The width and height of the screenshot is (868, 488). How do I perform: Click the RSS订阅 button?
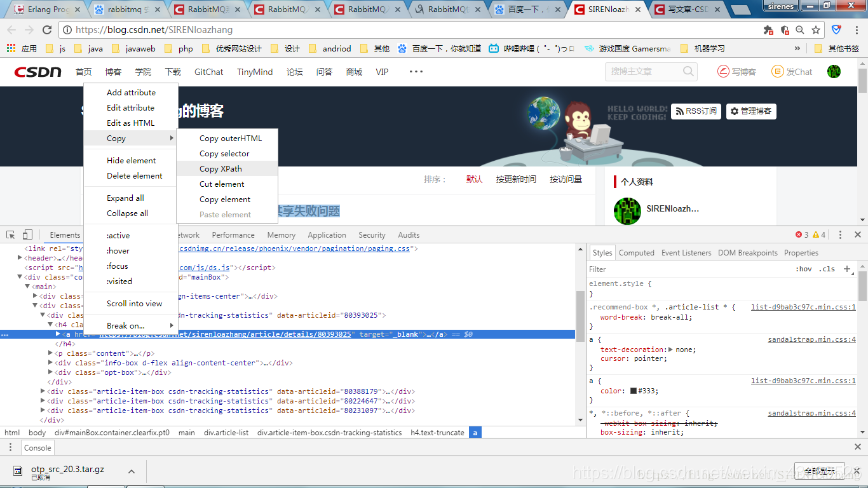tap(696, 111)
